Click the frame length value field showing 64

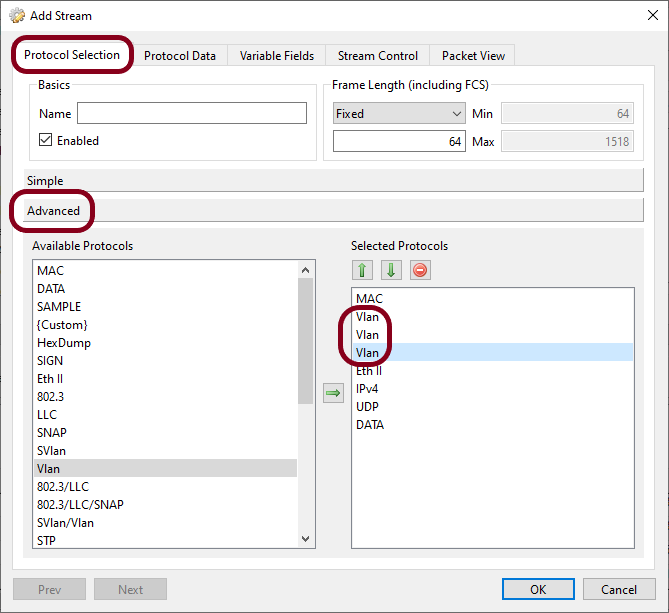coord(399,141)
